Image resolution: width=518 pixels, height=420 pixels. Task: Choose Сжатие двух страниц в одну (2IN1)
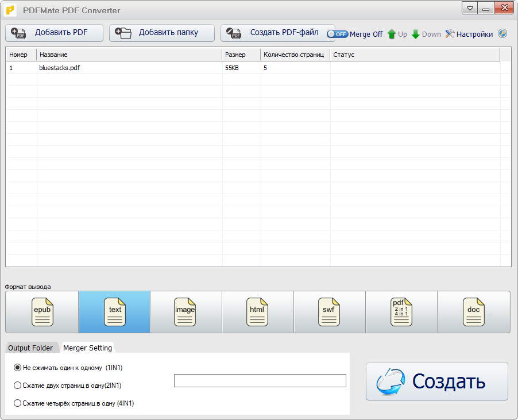coord(67,386)
